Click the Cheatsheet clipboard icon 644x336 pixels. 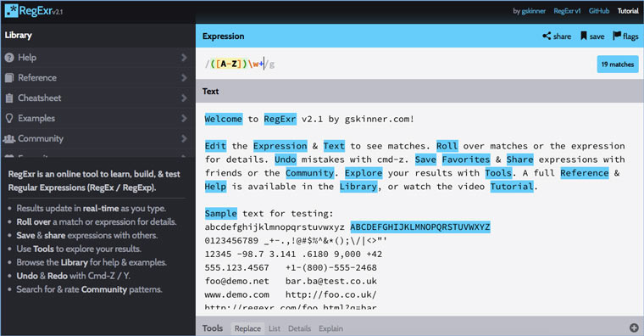(9, 98)
